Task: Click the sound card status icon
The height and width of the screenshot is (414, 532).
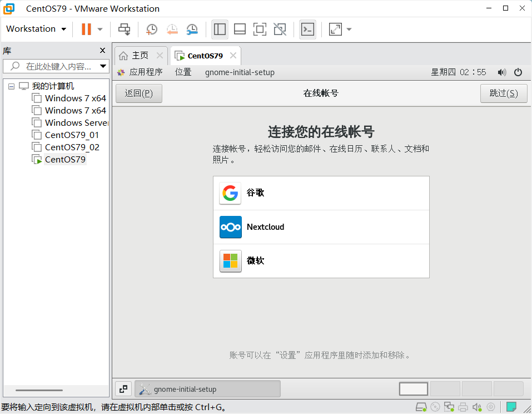Action: pos(477,407)
